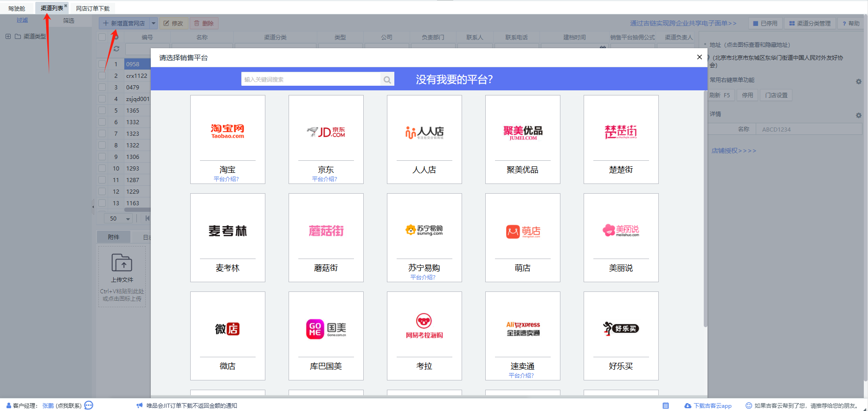Select the Taobao platform card
This screenshot has width=868, height=411.
point(227,139)
